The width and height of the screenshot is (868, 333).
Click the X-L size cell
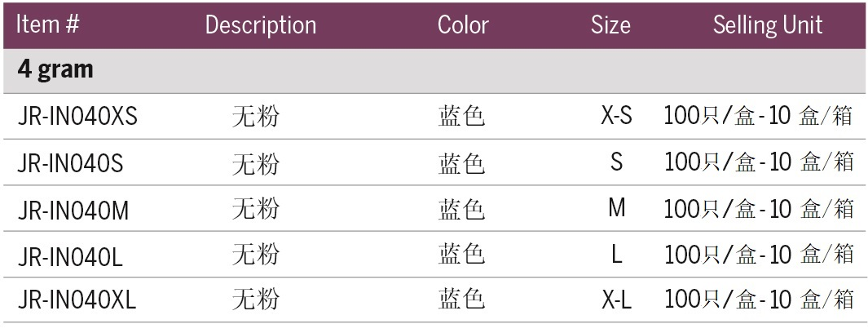click(616, 301)
